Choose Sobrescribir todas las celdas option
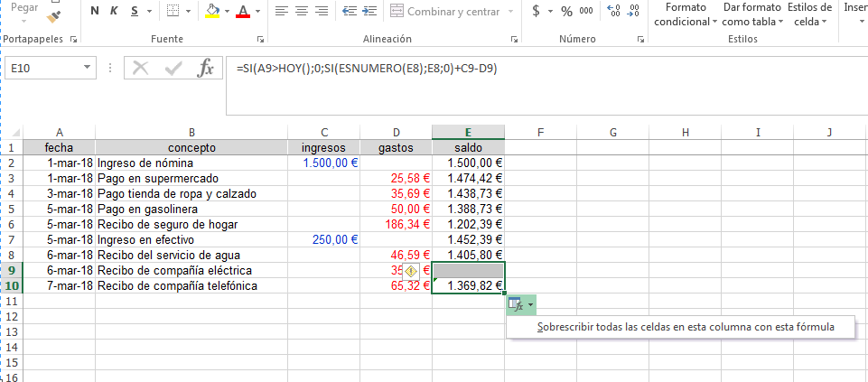Viewport: 868px width, 382px height. [685, 327]
